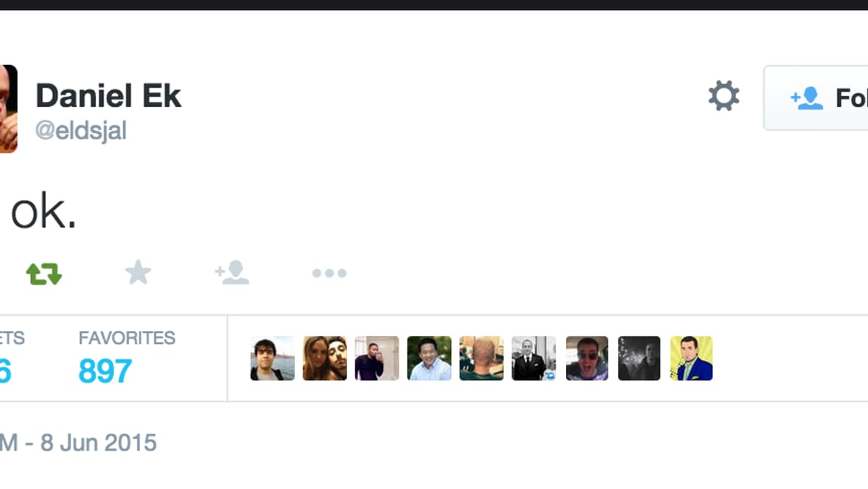Open avatar of man wearing sunglasses

(x=587, y=358)
